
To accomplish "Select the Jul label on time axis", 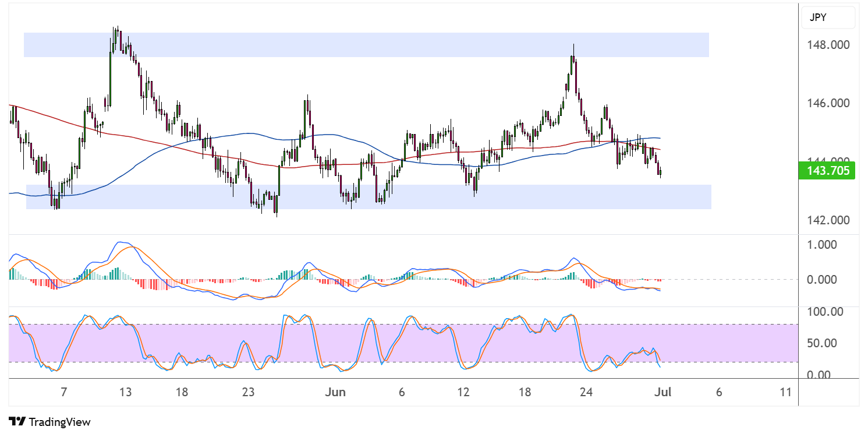I will coord(663,392).
